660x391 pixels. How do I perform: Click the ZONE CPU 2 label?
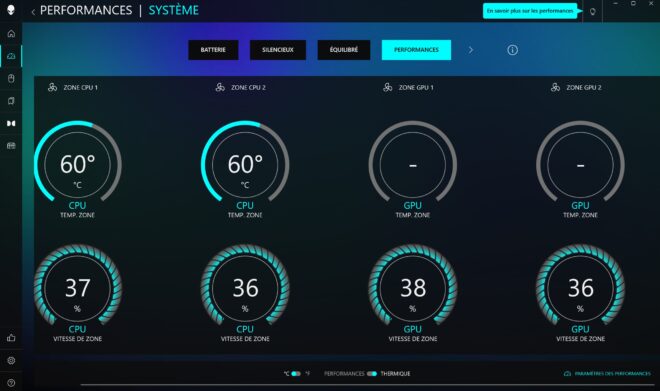click(x=248, y=88)
